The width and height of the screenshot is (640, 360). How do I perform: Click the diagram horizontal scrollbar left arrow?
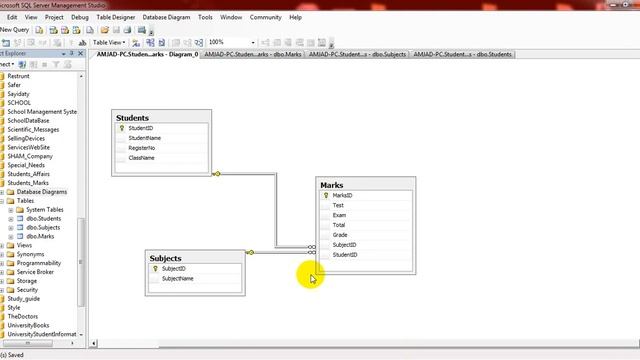(x=94, y=344)
